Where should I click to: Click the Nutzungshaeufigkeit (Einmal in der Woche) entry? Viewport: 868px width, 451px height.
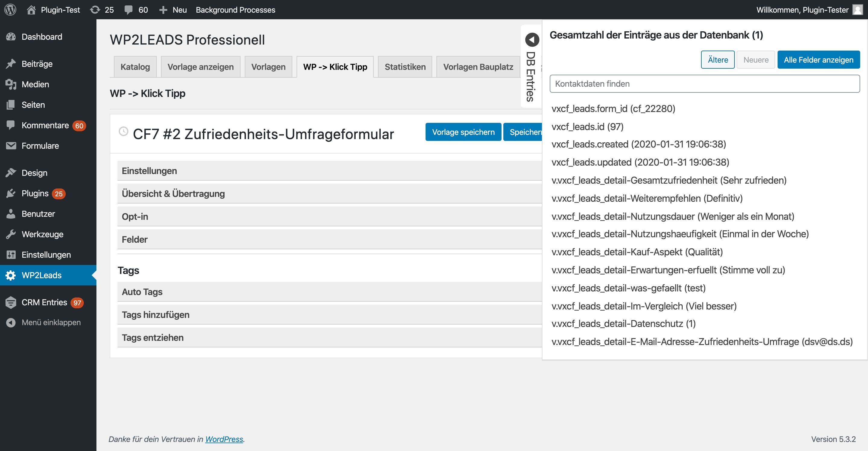(x=680, y=234)
